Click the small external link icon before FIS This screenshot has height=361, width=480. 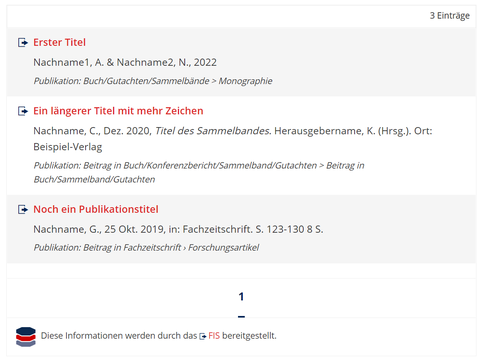coord(203,336)
